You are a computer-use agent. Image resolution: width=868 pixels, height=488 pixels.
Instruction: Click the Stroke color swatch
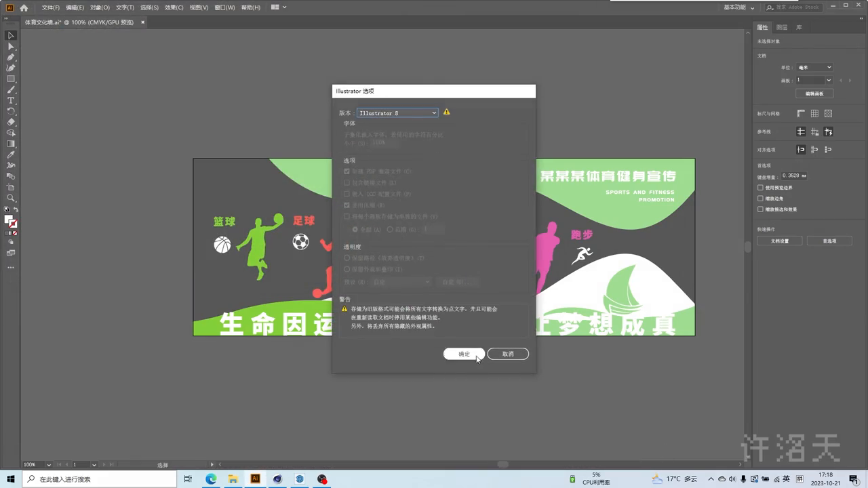(14, 224)
